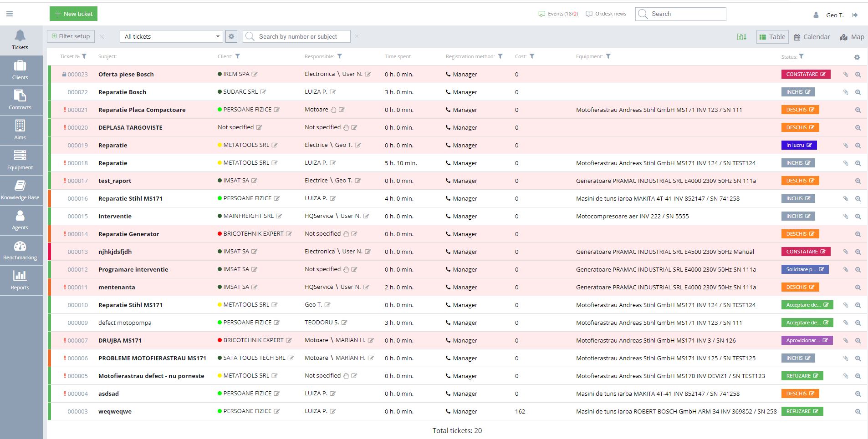
Task: Click the log out icon
Action: 855,15
